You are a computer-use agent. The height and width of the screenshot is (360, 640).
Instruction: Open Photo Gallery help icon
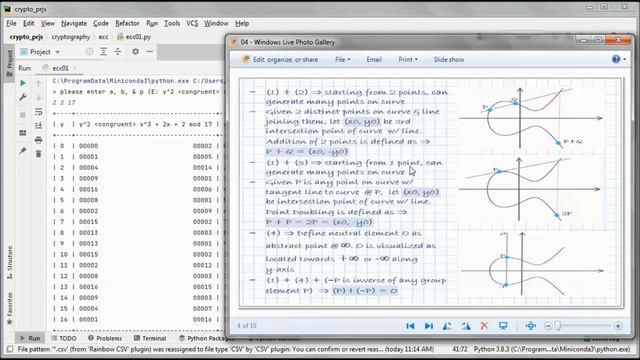click(x=616, y=60)
